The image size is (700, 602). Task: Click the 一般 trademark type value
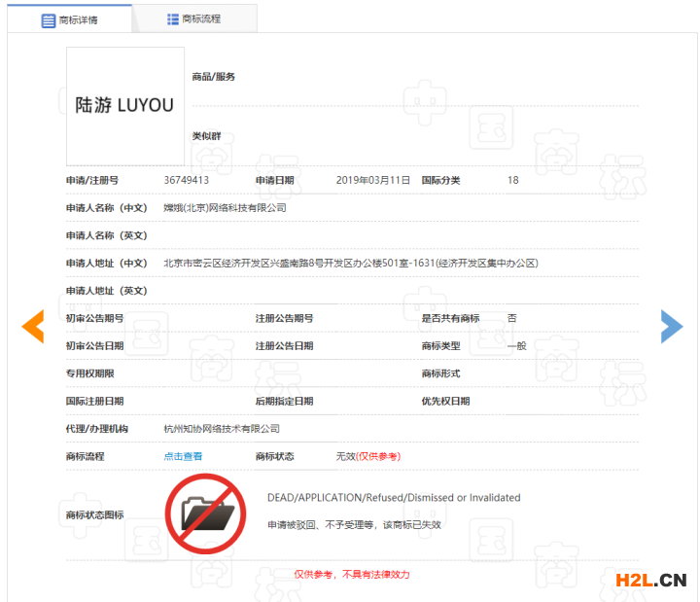tap(516, 346)
